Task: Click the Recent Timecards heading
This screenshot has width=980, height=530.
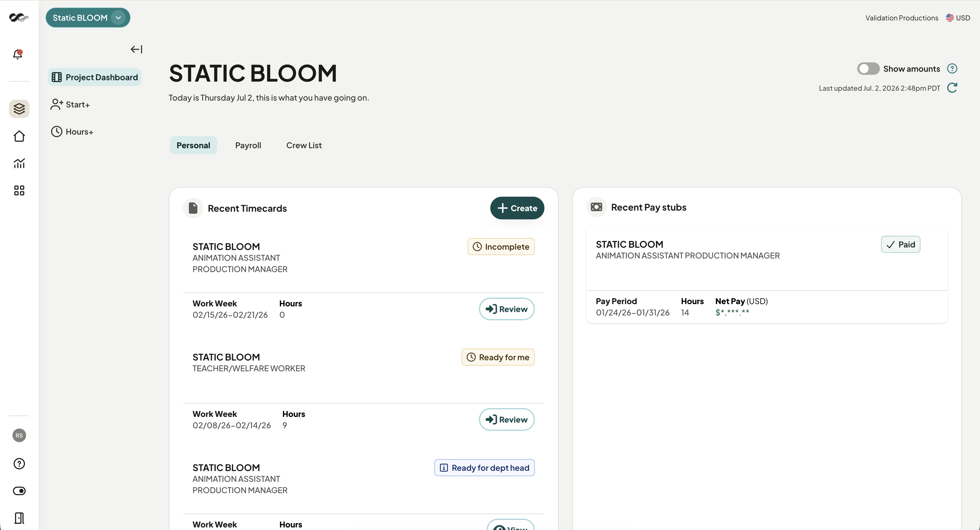Action: pos(247,208)
